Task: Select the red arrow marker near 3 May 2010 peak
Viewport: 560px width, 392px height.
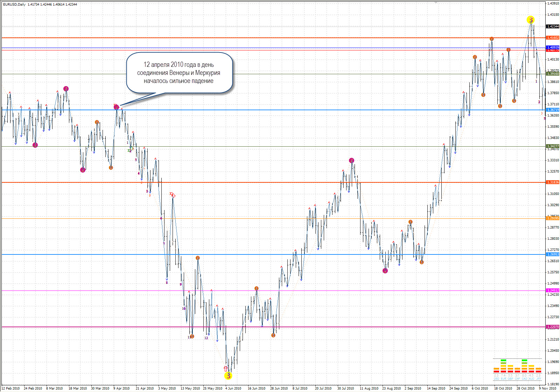Action: (x=172, y=195)
